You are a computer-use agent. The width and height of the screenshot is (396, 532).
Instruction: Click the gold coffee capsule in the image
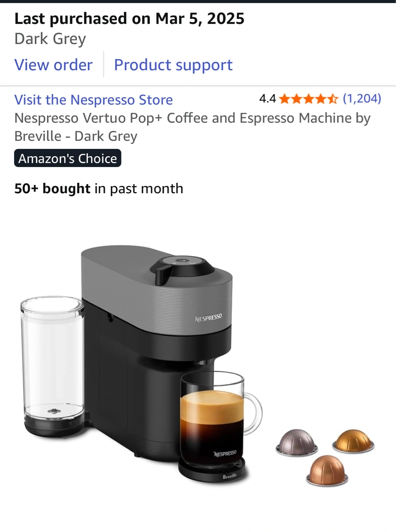[x=353, y=441]
